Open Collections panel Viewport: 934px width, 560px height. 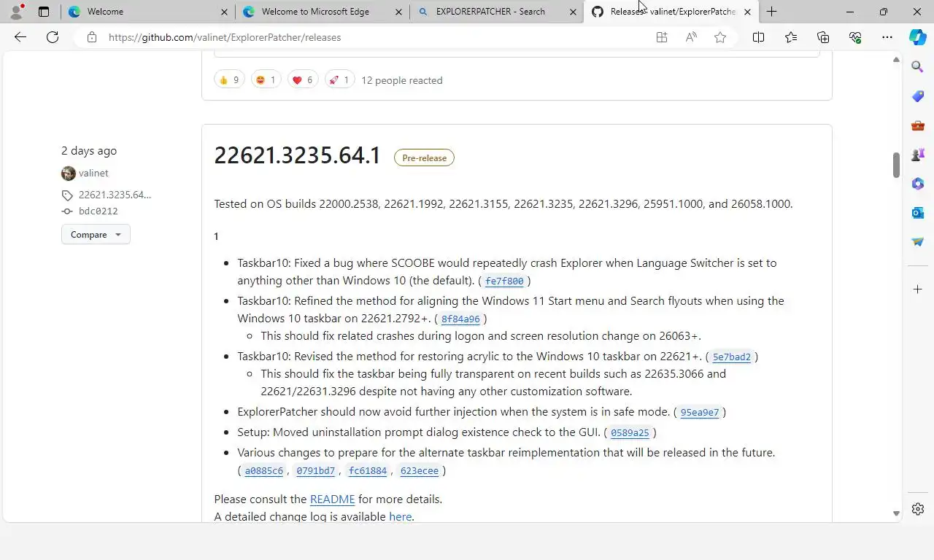click(x=823, y=37)
